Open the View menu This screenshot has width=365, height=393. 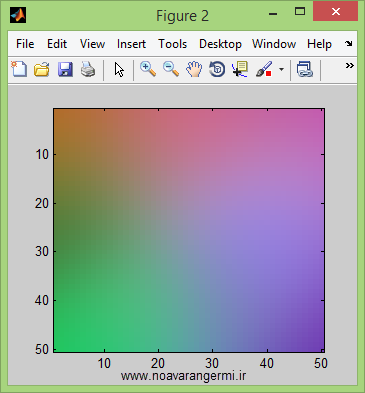[92, 44]
